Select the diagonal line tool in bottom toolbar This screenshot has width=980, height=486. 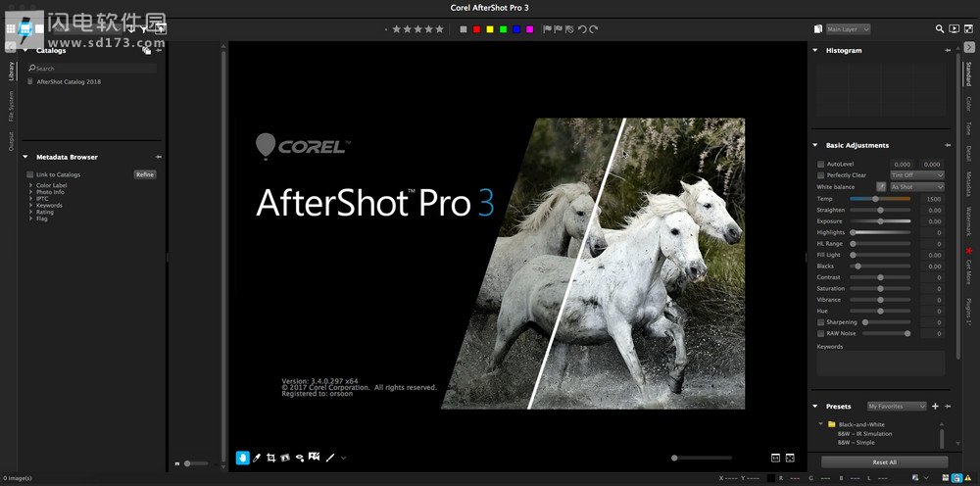tap(330, 458)
